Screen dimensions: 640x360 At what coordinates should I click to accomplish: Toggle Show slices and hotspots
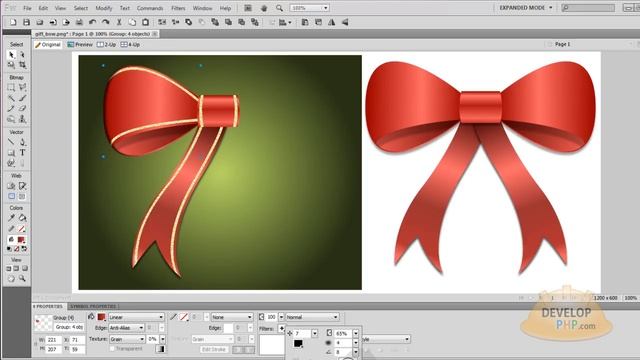coord(22,197)
